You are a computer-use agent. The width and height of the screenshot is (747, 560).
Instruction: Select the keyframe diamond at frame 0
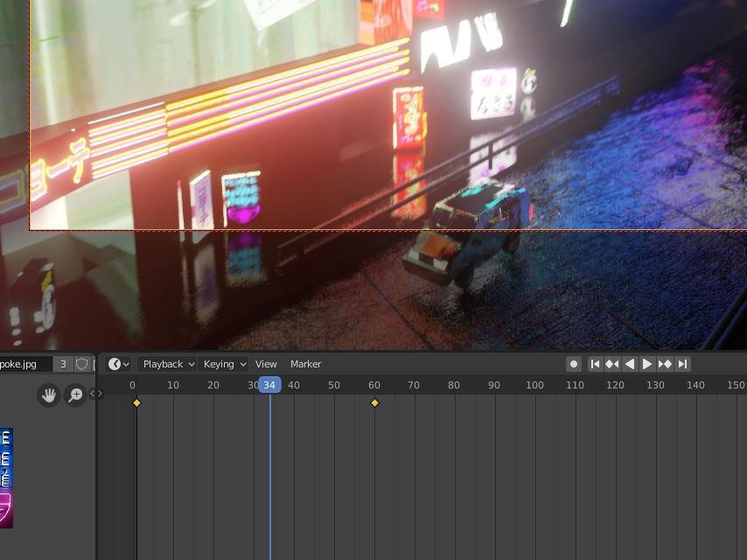click(x=136, y=402)
